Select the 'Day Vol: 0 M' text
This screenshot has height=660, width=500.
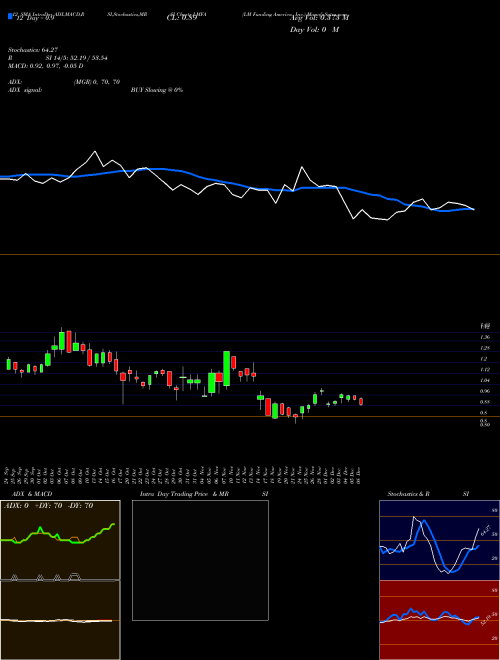(314, 30)
